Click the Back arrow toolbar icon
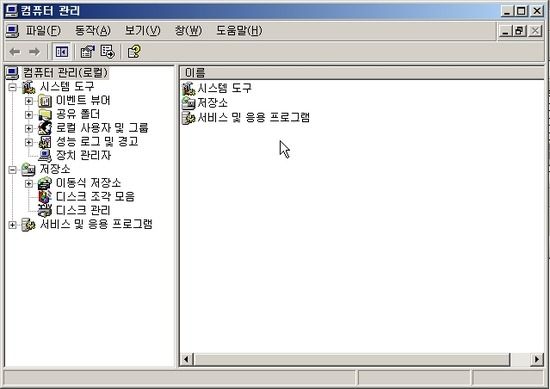 (x=15, y=52)
